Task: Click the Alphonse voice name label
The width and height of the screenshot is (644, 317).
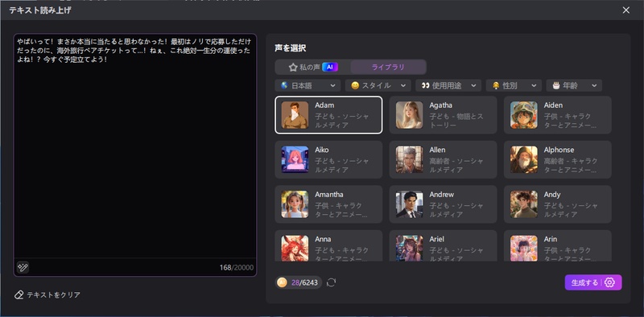Action: (x=559, y=150)
